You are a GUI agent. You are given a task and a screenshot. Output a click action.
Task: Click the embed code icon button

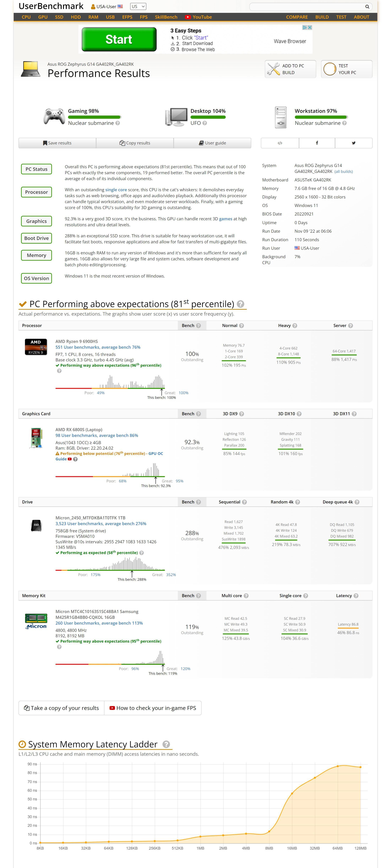279,143
